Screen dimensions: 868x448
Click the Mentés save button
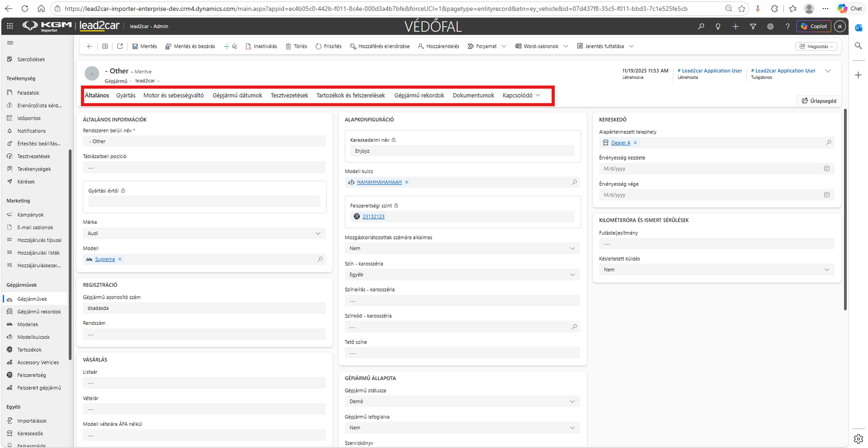pos(145,46)
